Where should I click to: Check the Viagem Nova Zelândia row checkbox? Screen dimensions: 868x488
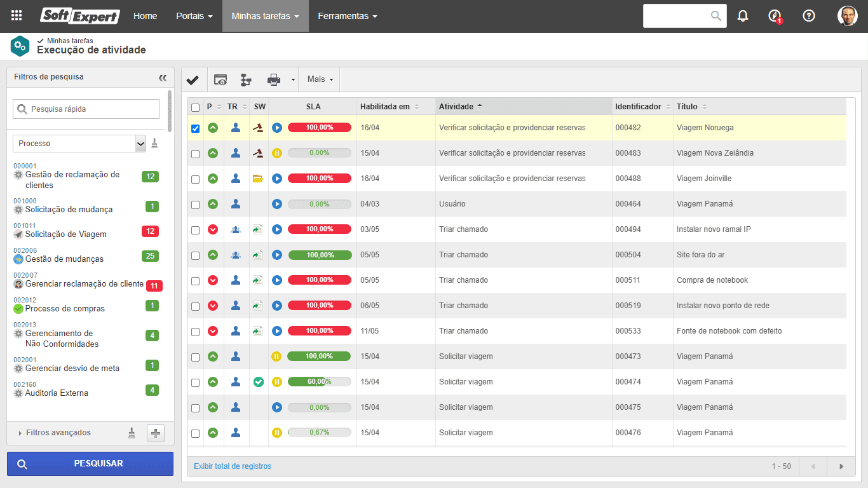coord(195,154)
